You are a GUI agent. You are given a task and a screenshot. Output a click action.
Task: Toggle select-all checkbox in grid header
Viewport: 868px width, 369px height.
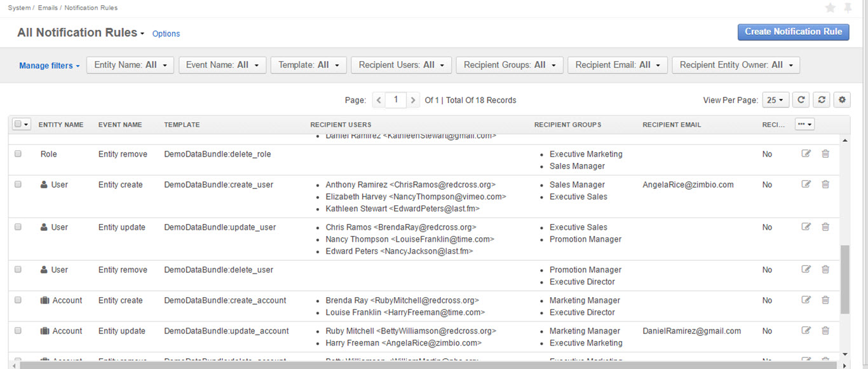pos(18,125)
